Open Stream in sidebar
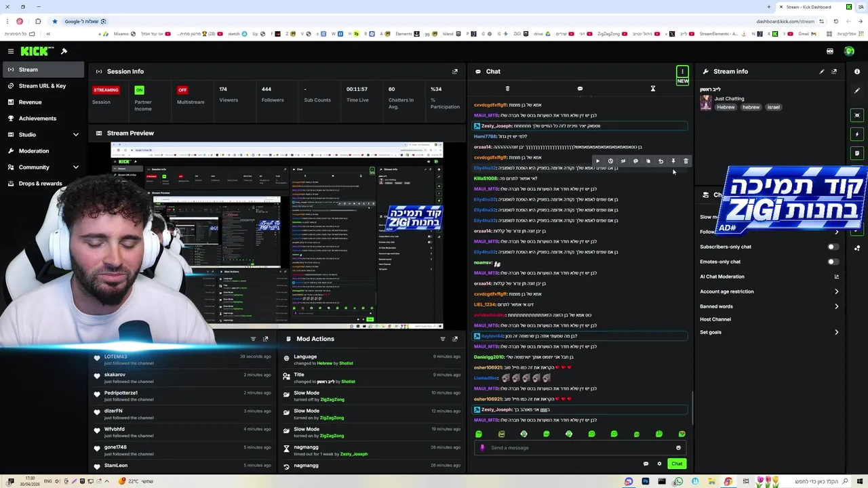The height and width of the screenshot is (488, 868). (43, 69)
